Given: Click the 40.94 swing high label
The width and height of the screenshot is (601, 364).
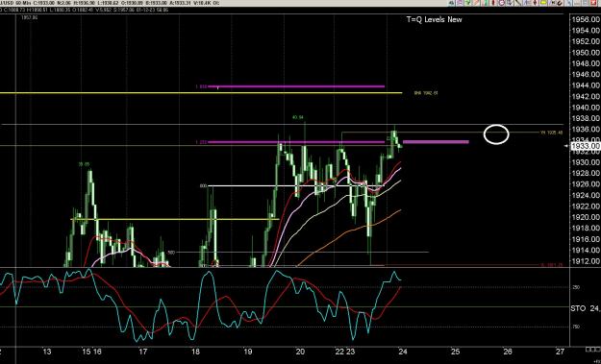Looking at the screenshot, I should click(298, 117).
